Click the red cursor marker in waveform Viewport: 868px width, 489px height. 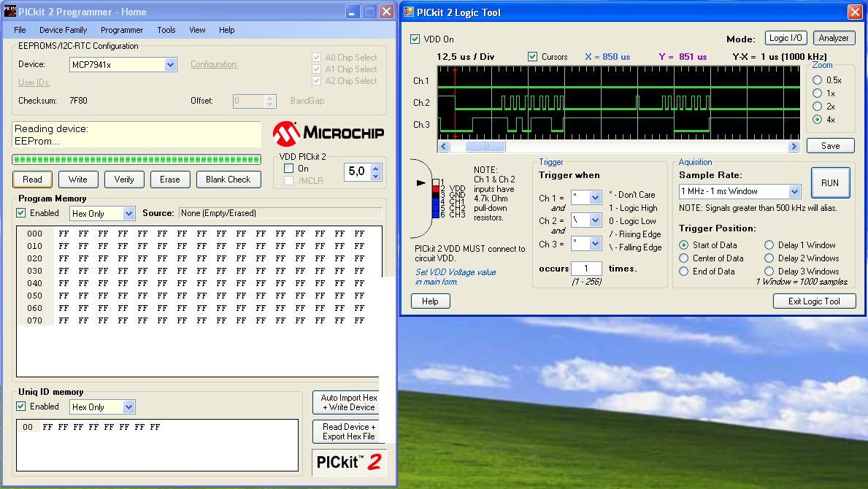455,102
